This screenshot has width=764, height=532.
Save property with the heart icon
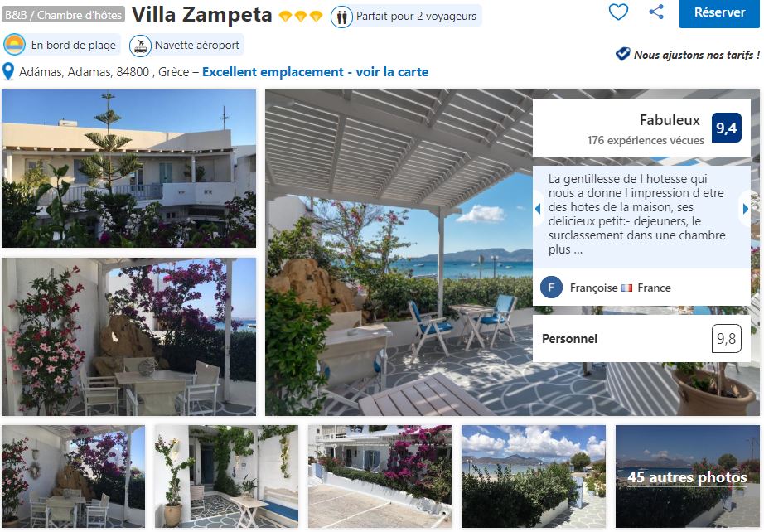618,12
